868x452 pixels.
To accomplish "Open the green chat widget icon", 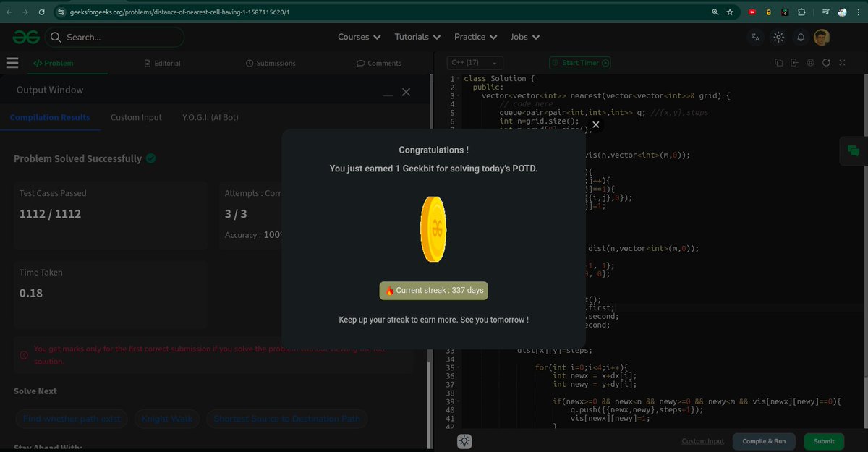I will coord(854,150).
